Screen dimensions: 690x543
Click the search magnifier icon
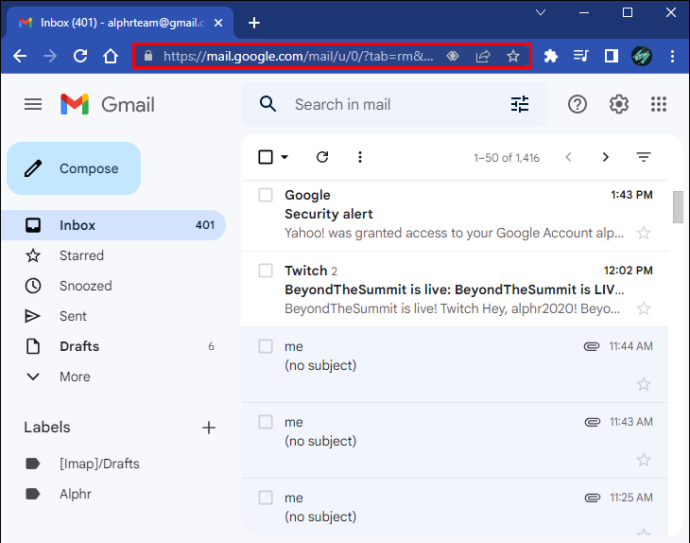(268, 104)
